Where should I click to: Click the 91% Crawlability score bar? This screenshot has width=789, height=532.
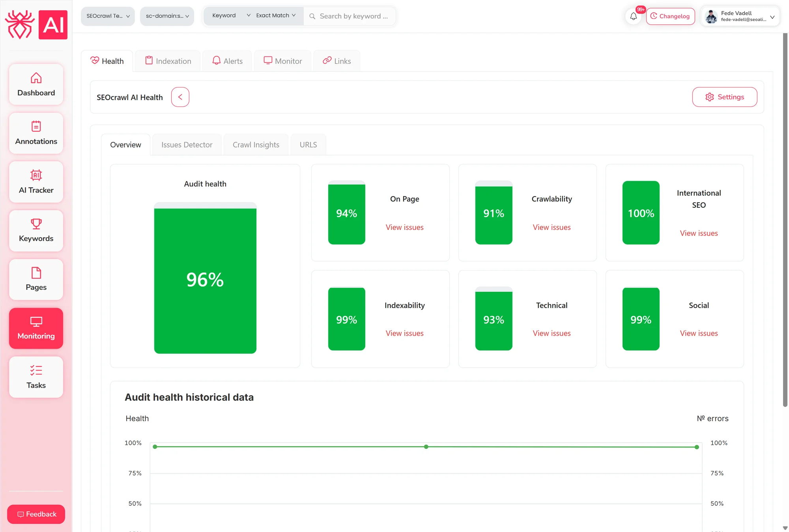pyautogui.click(x=494, y=213)
